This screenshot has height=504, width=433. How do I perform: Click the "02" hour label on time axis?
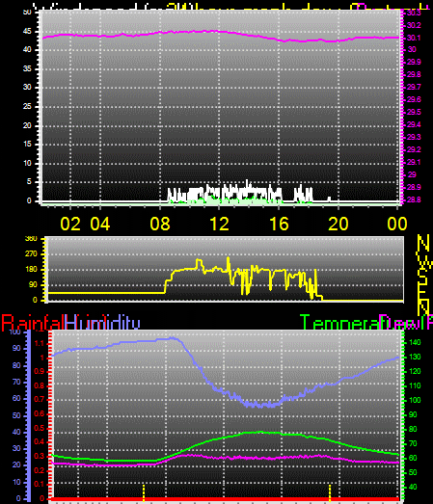[70, 224]
